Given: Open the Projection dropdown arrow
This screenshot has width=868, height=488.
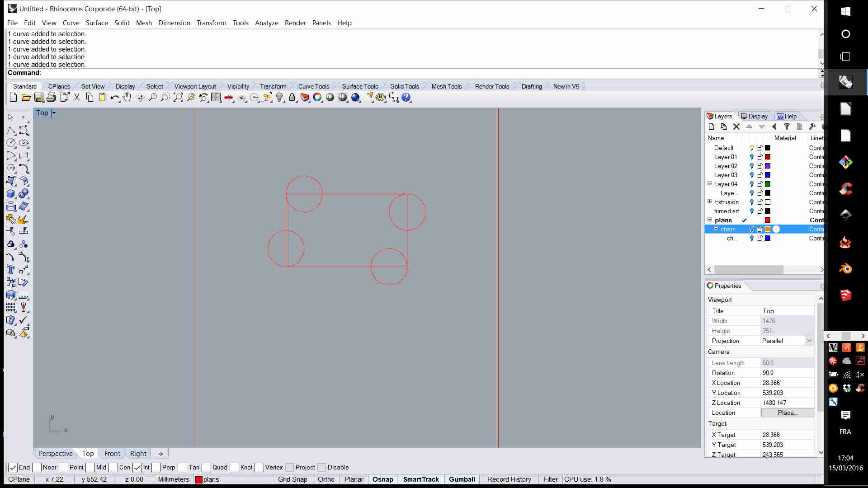Looking at the screenshot, I should click(x=809, y=341).
